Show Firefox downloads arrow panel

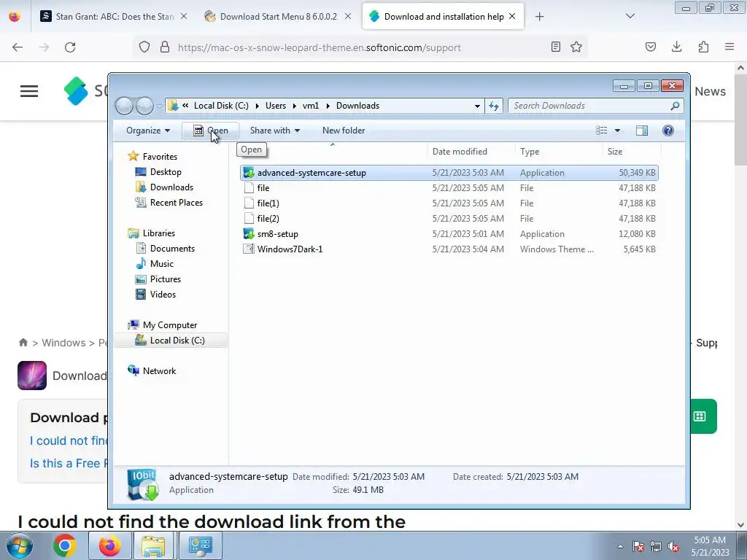(x=676, y=47)
